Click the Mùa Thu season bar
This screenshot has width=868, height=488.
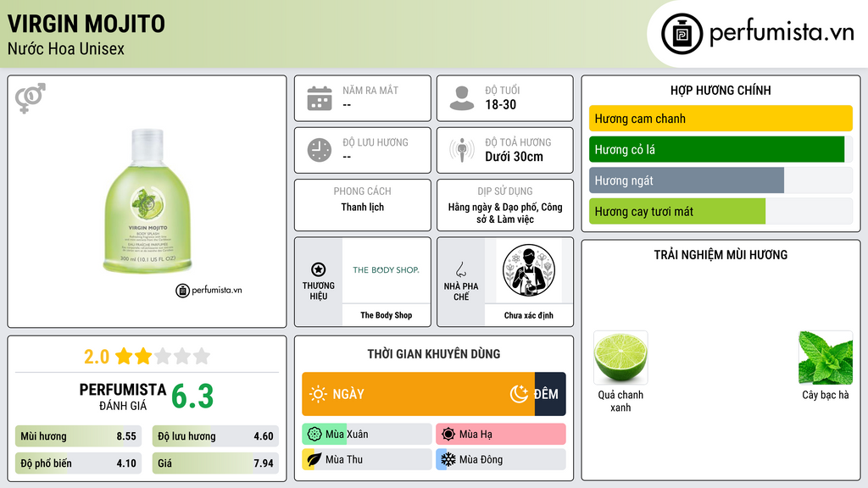click(367, 459)
